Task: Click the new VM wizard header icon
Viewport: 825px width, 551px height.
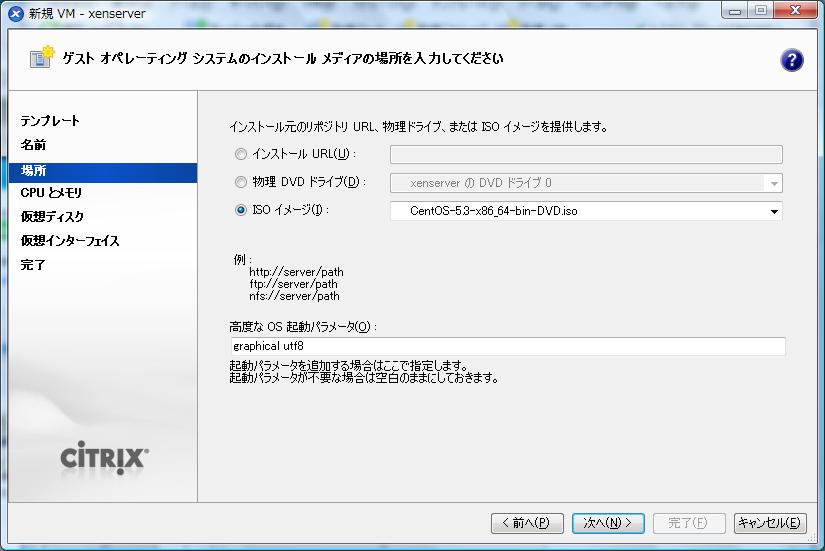Action: pos(42,57)
